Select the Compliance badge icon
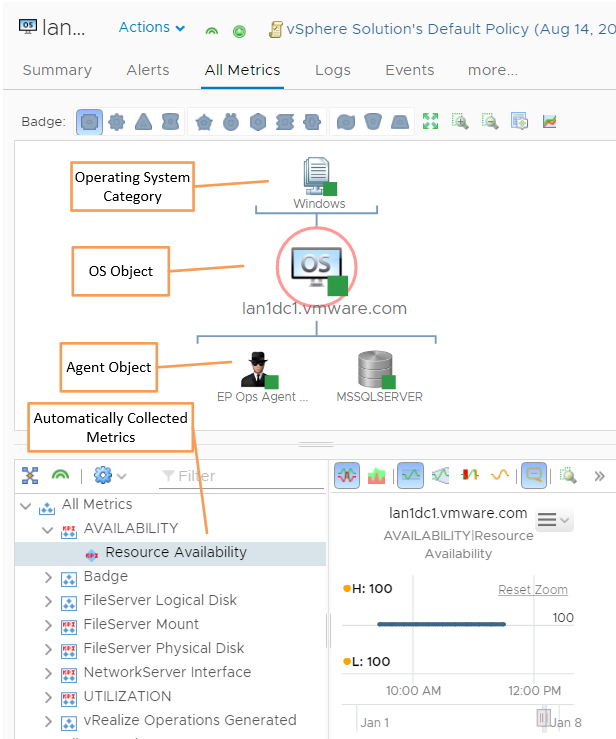Image resolution: width=616 pixels, height=739 pixels. [x=312, y=122]
